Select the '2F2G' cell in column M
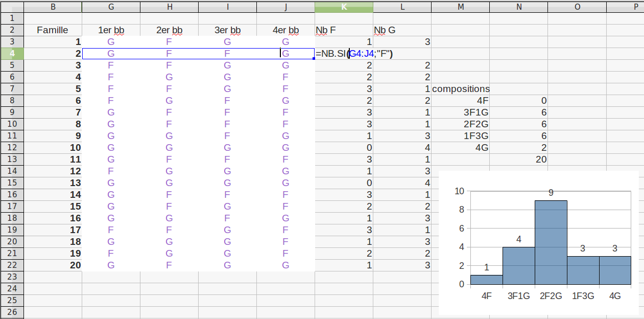The image size is (644, 319). point(460,124)
